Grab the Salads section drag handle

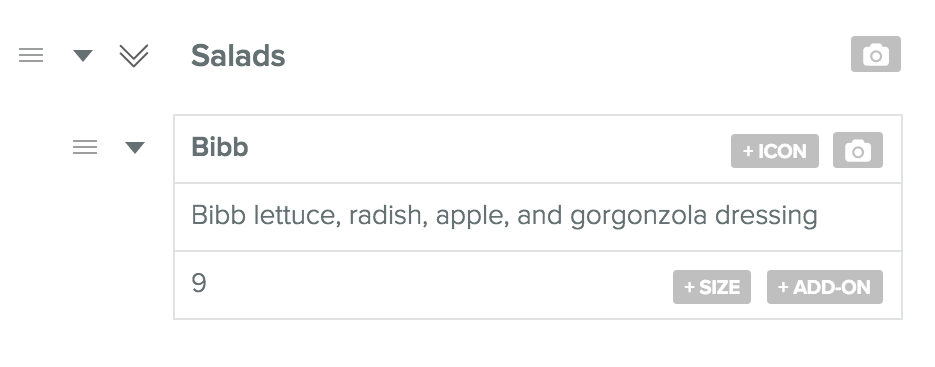pos(31,55)
